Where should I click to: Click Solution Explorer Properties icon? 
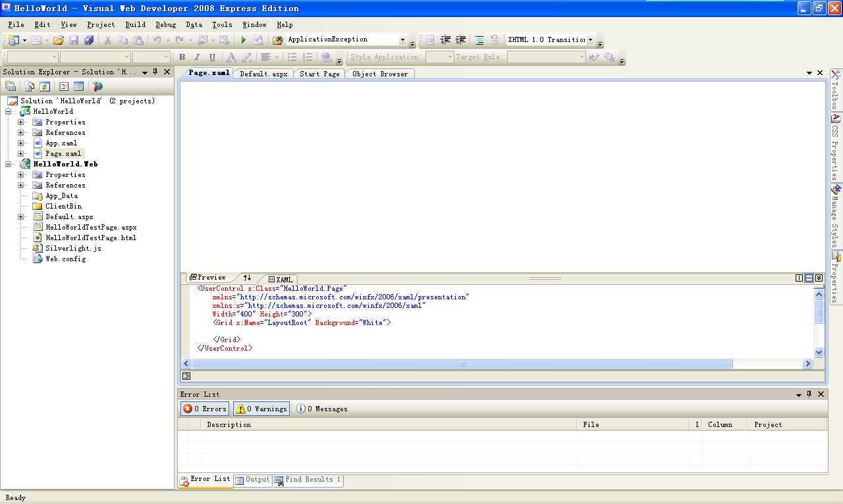point(11,86)
